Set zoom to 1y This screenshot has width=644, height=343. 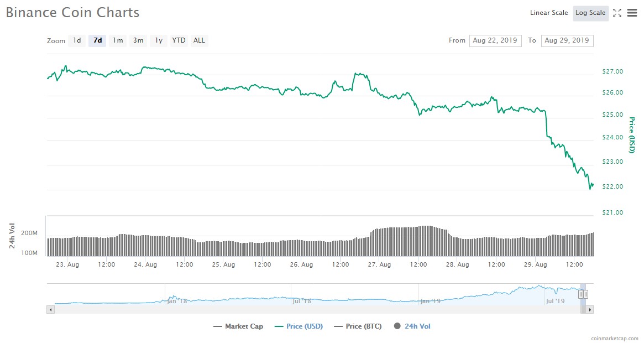tap(159, 40)
